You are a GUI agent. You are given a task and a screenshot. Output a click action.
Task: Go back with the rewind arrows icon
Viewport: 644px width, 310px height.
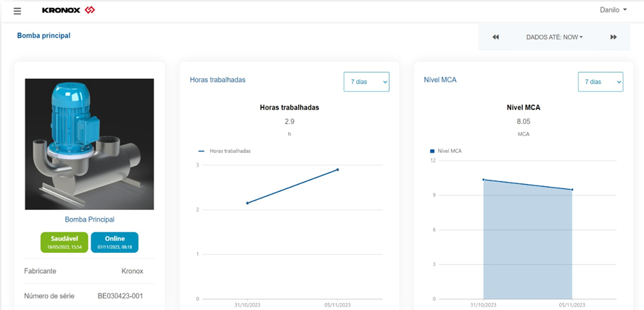(496, 37)
